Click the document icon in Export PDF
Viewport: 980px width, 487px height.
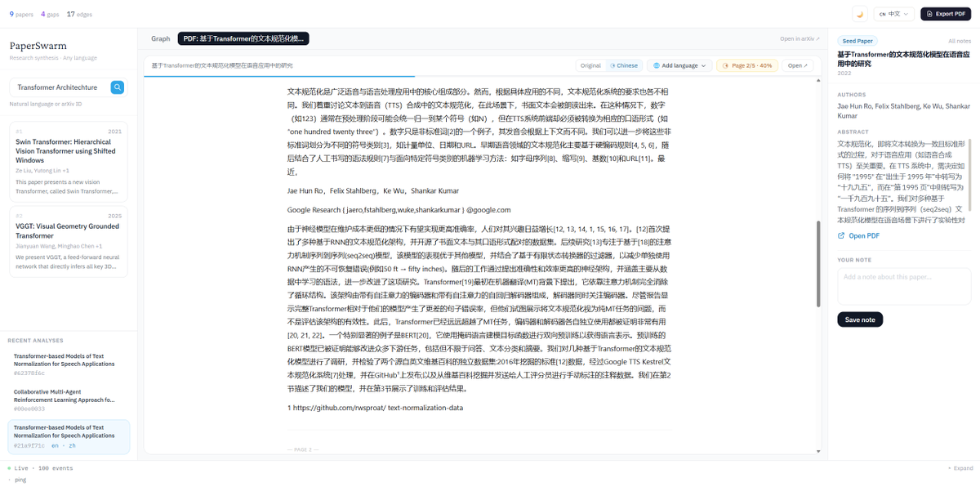pyautogui.click(x=929, y=14)
